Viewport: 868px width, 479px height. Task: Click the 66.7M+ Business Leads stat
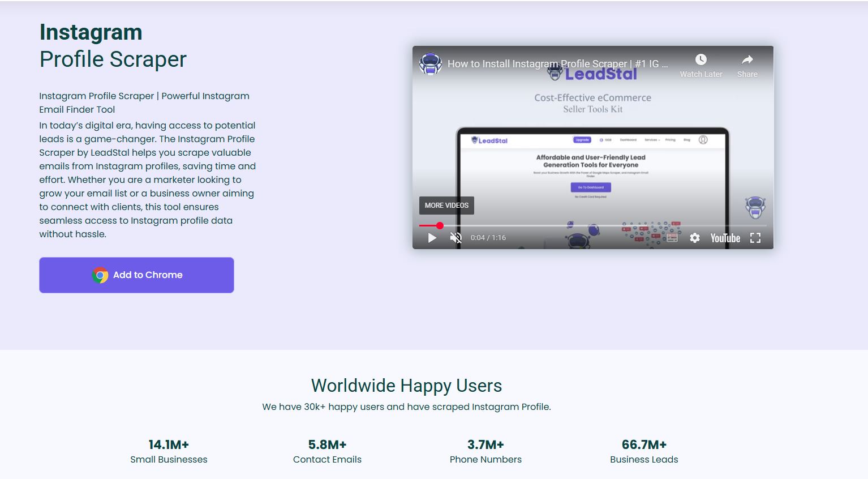pos(644,451)
